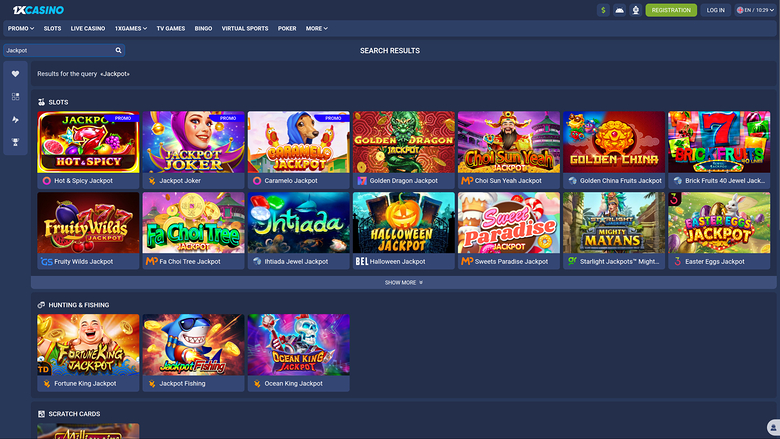
Task: Click provider icon beside Ihtiada Jewel Jackpot
Action: (257, 262)
